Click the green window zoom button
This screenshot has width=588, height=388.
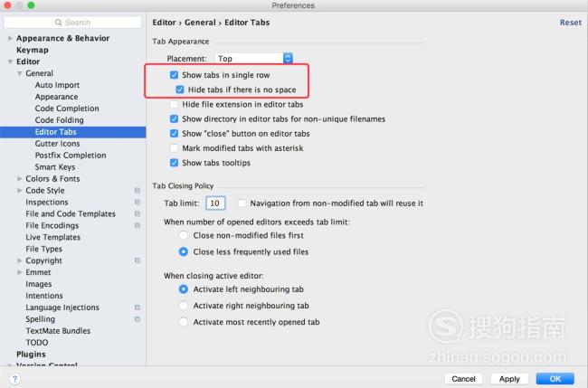click(31, 5)
